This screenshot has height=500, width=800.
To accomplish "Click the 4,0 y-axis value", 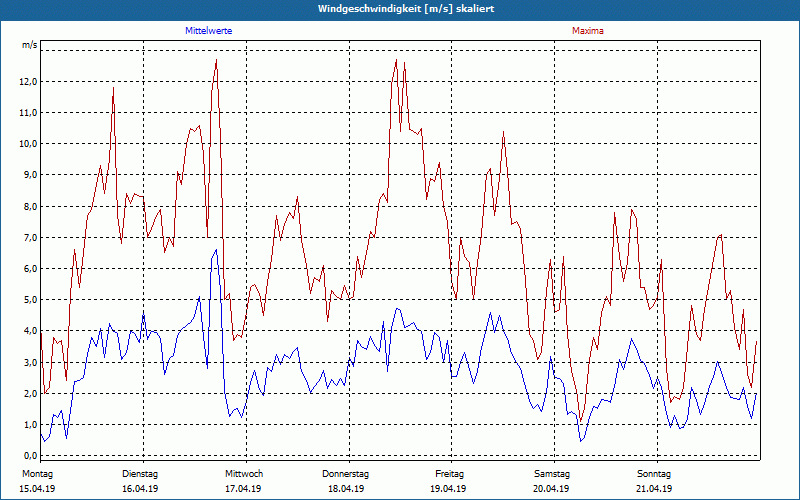I will coord(29,331).
